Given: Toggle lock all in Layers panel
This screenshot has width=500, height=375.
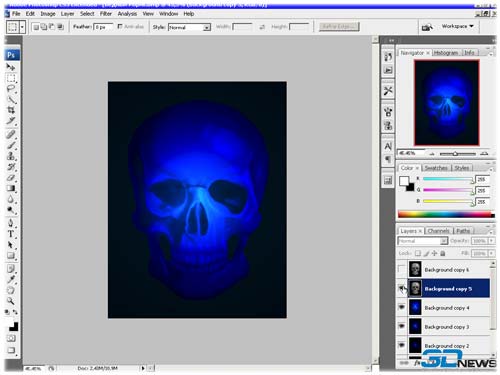Looking at the screenshot, I should pos(443,253).
